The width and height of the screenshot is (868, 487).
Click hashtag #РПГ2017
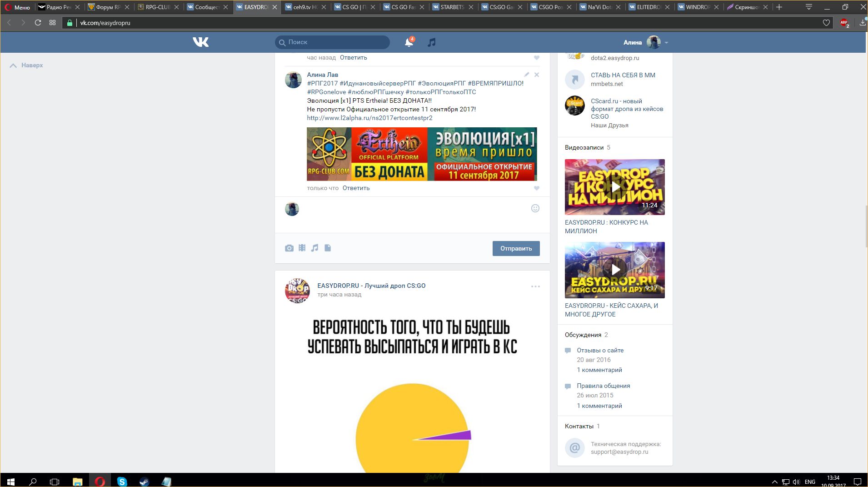(x=322, y=84)
